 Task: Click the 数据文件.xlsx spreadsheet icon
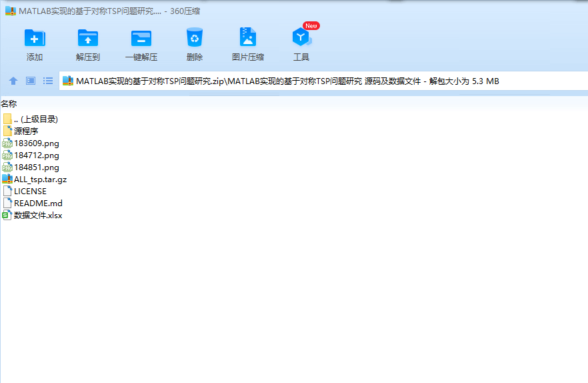coord(7,215)
